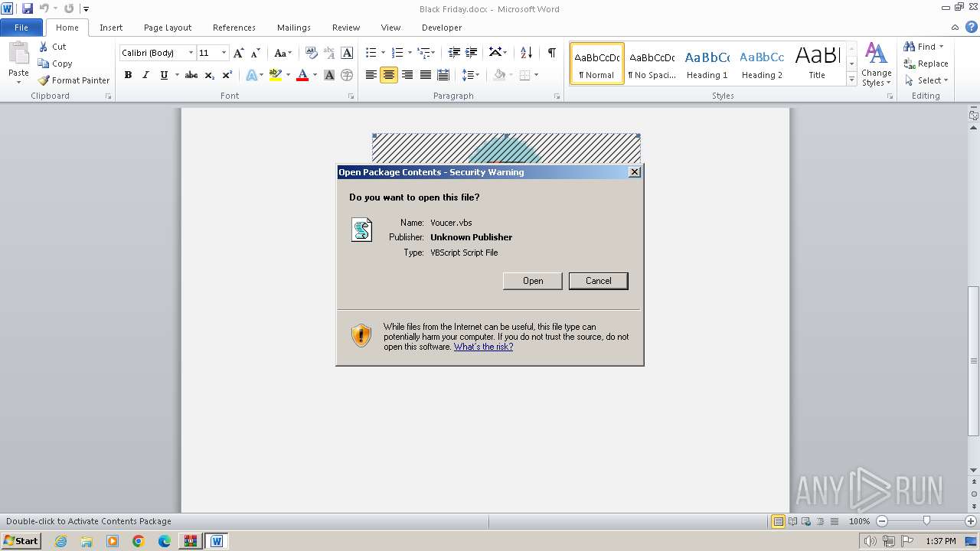980x551 pixels.
Task: Open the Select dropdown in Editing
Action: coord(926,80)
